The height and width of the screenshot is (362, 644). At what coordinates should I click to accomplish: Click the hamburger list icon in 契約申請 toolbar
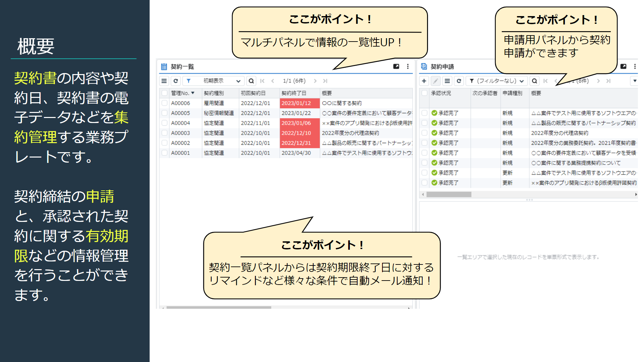point(447,81)
